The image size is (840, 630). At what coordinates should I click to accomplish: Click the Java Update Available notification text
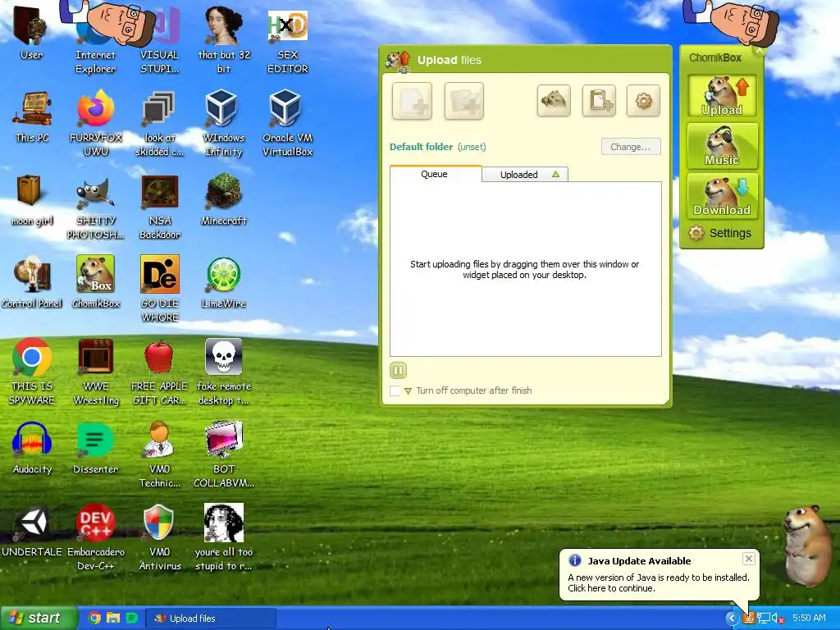659,583
